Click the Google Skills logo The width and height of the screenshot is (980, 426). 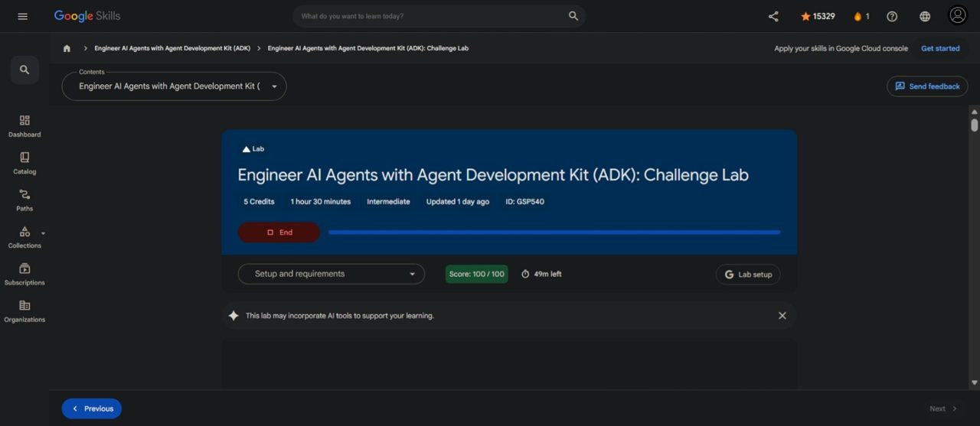87,16
